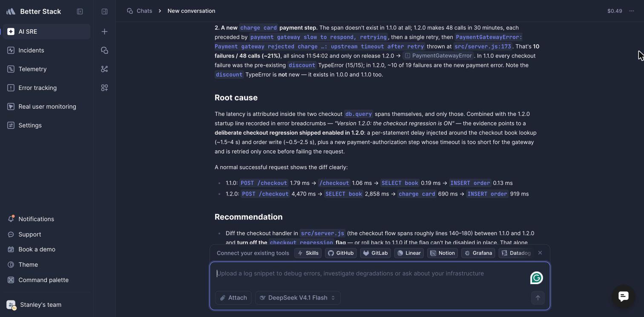Open Error tracking section

point(46,88)
